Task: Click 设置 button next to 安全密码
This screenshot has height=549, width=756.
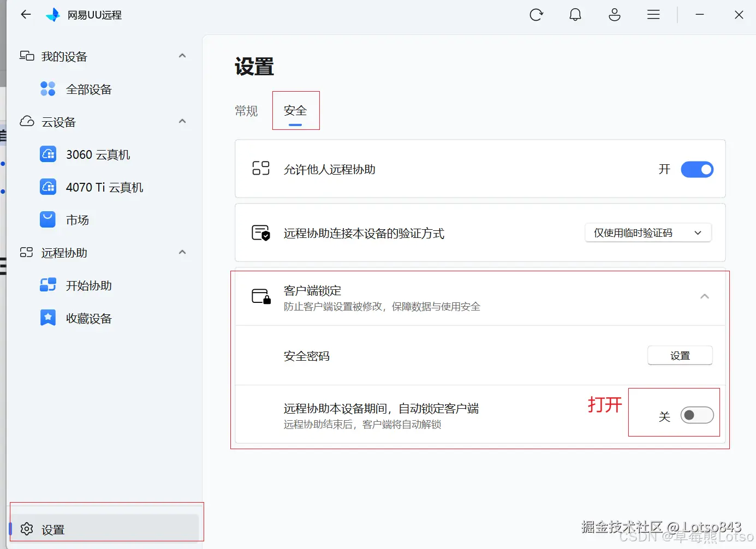Action: 680,355
